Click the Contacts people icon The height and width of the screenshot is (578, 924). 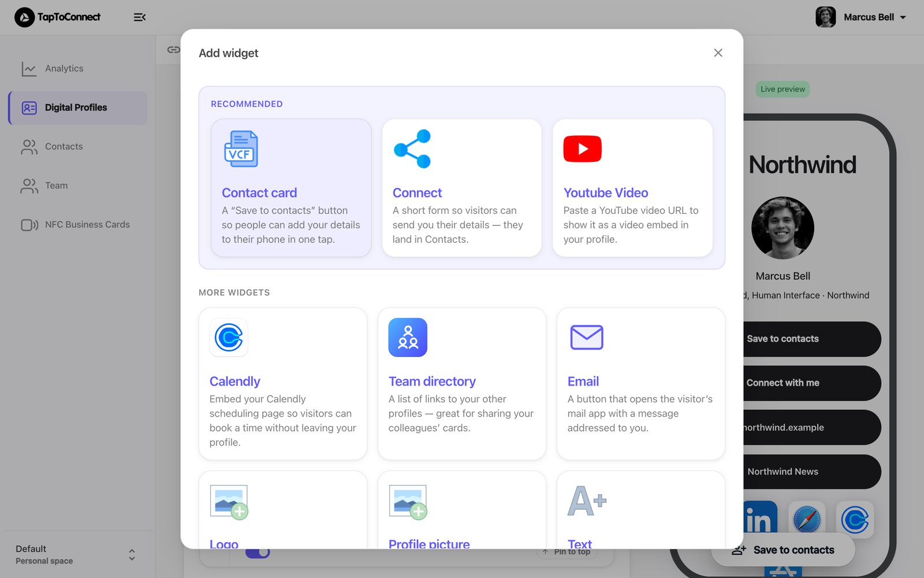tap(29, 147)
